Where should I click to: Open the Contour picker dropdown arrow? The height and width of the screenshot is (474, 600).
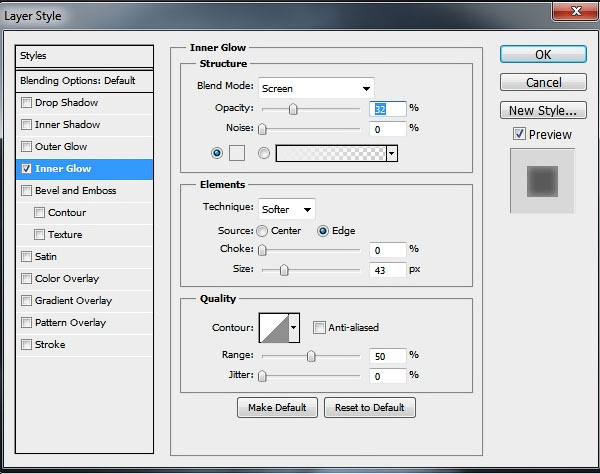click(294, 327)
